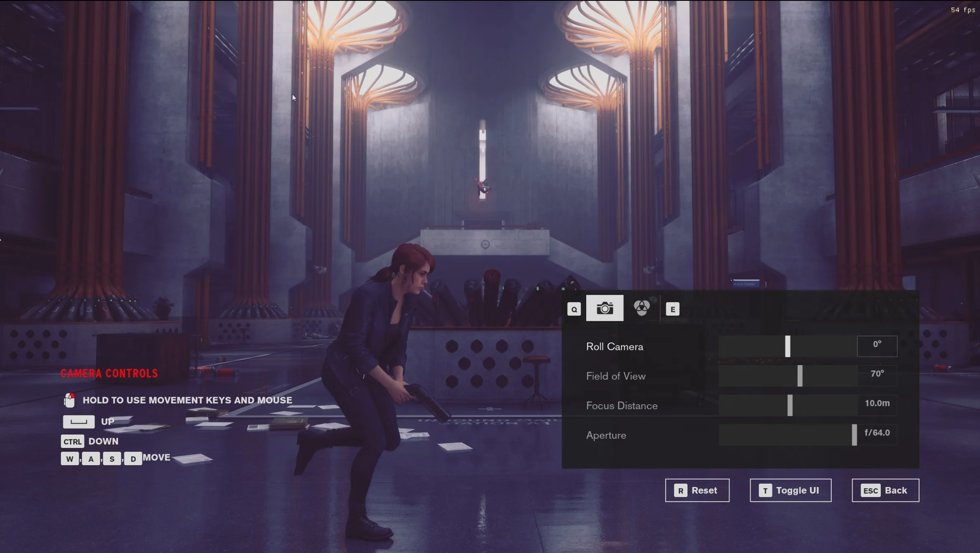Click the Field of View slider handle

point(800,376)
